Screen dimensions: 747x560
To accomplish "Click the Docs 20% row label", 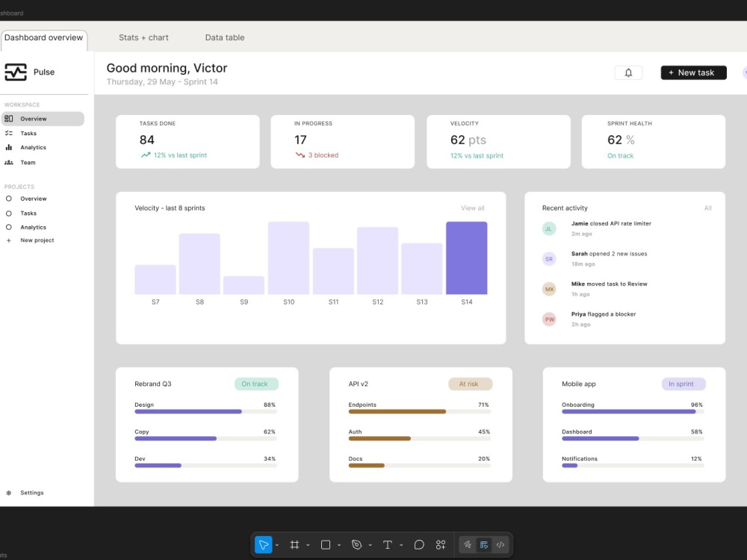I will [356, 459].
